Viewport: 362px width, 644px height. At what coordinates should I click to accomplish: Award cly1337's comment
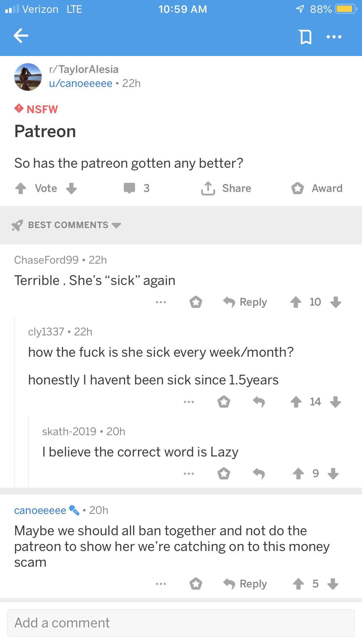pos(224,402)
